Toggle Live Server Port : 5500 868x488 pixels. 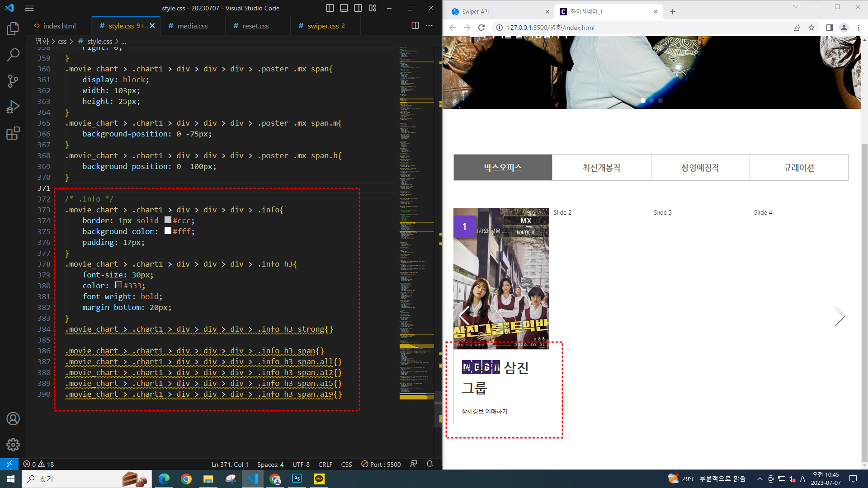(381, 464)
